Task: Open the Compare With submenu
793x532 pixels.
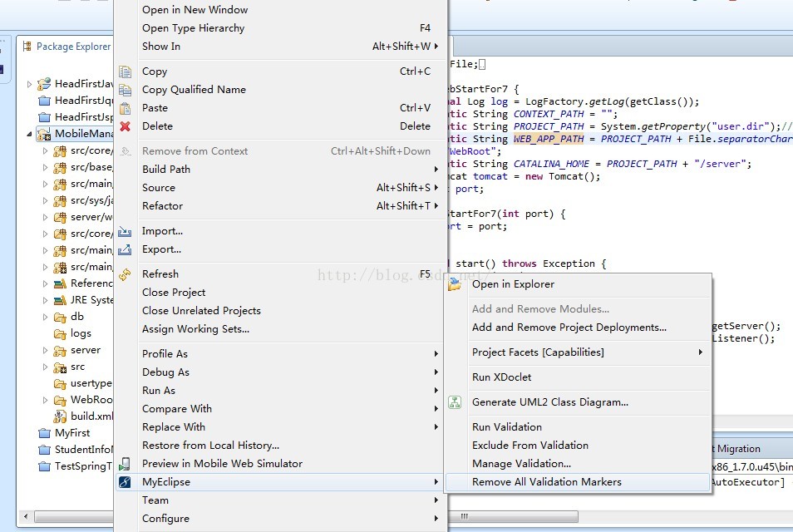Action: [279, 409]
